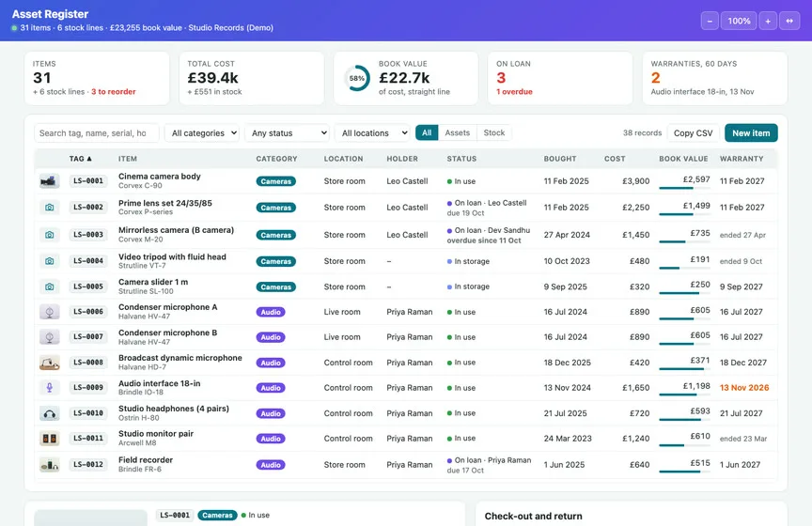This screenshot has height=526, width=812.
Task: Switch to the Assets filter tab
Action: [458, 132]
